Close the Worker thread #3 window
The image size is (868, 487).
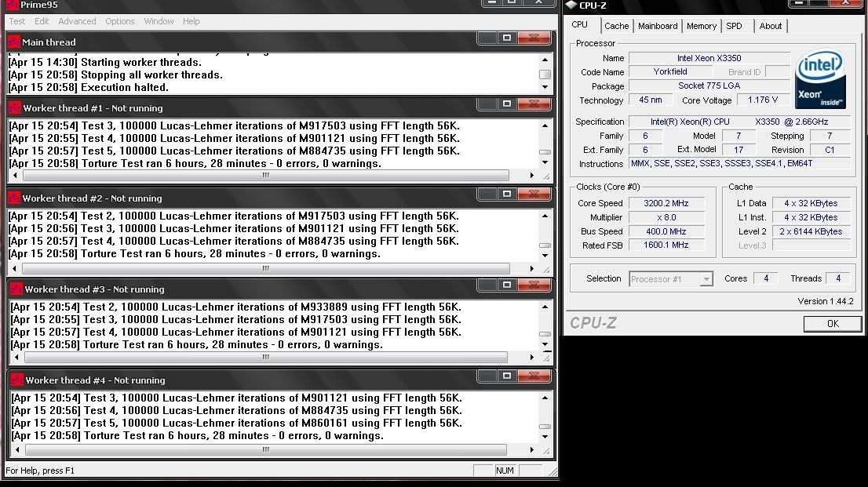pyautogui.click(x=534, y=285)
